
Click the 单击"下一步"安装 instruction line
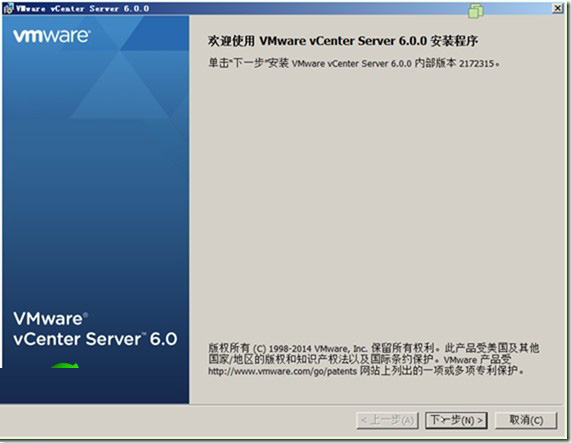(x=353, y=63)
